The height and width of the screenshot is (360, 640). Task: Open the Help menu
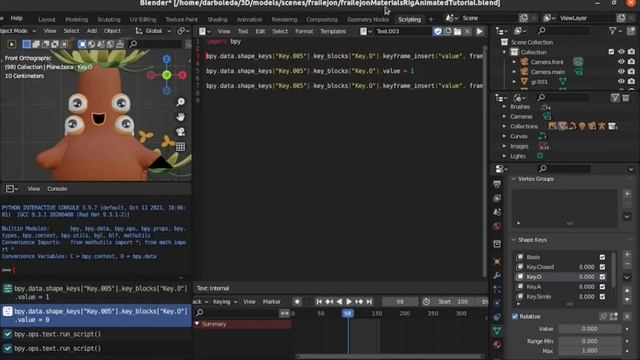pos(17,18)
